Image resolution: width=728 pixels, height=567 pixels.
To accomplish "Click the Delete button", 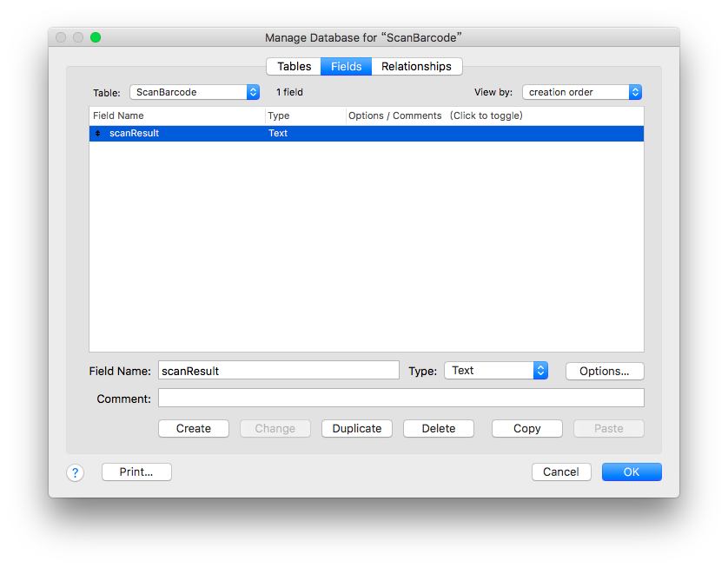I will coord(439,429).
